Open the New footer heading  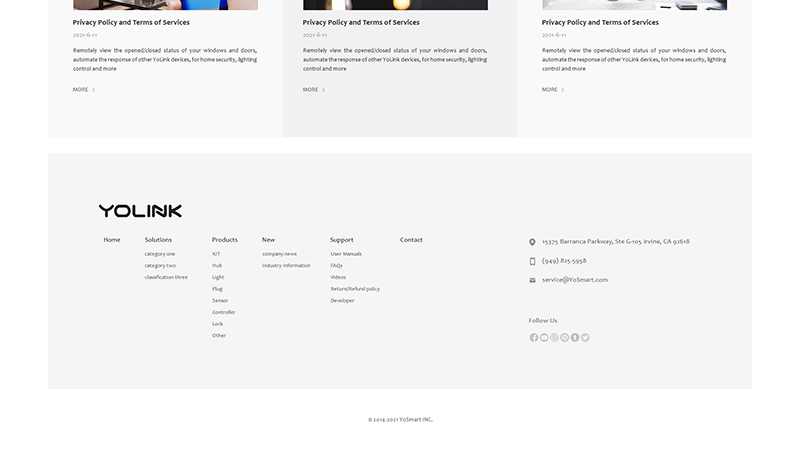tap(268, 240)
